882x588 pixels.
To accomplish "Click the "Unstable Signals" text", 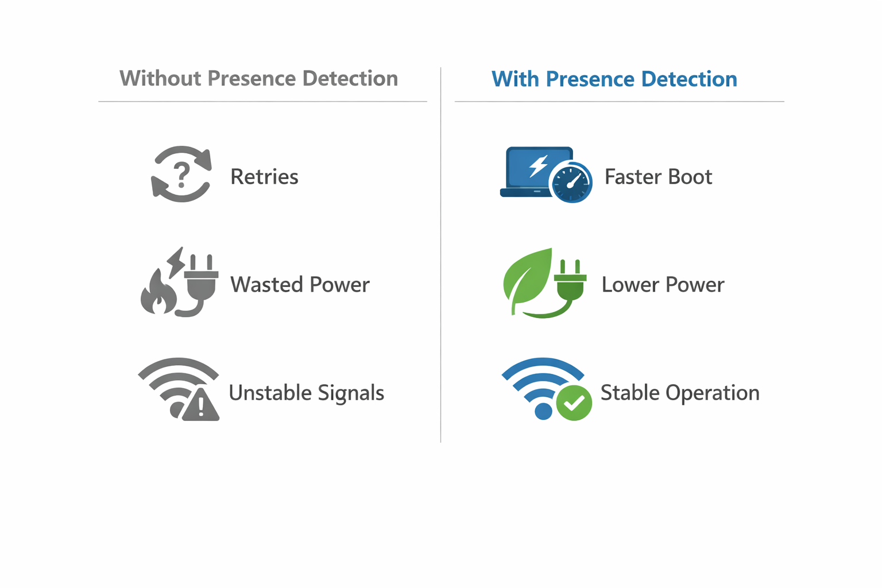I will tap(306, 393).
